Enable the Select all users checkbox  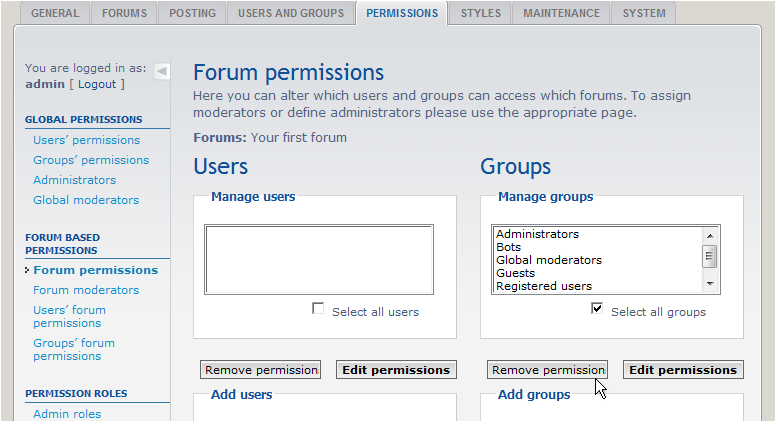point(318,309)
